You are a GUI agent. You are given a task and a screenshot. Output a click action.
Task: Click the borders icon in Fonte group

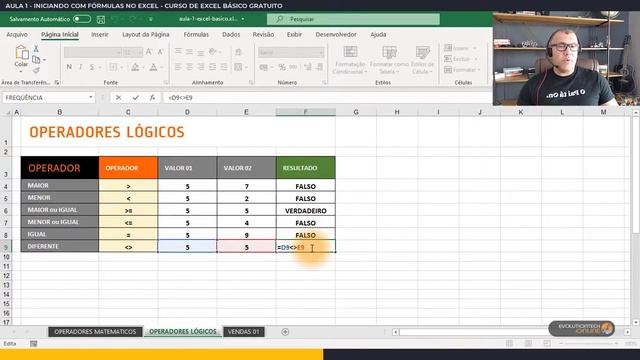[x=113, y=67]
